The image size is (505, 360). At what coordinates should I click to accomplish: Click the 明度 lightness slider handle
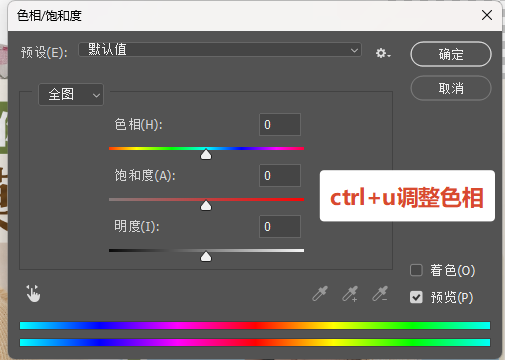206,257
